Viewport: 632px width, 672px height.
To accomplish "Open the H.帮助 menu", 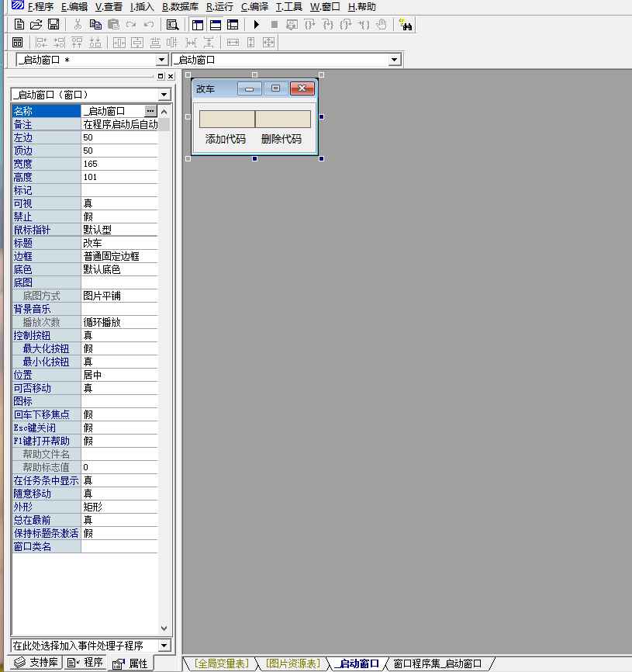I will 362,7.
